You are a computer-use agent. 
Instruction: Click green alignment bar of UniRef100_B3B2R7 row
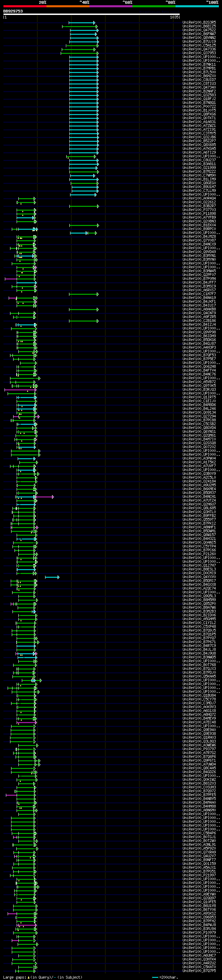[x=84, y=206]
